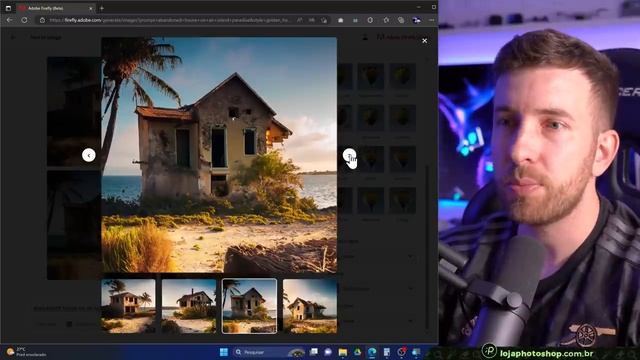
Task: Show the previous image with left arrow
Action: coord(89,155)
